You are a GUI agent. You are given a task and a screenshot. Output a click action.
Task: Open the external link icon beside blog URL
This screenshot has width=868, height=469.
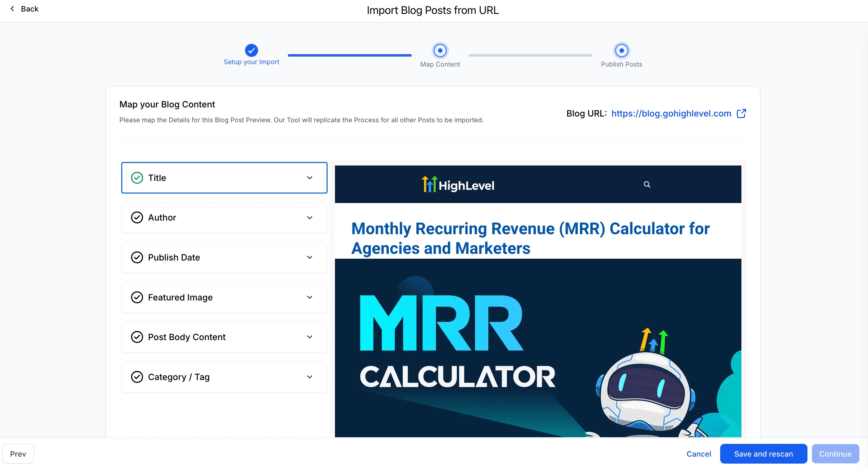click(x=741, y=113)
